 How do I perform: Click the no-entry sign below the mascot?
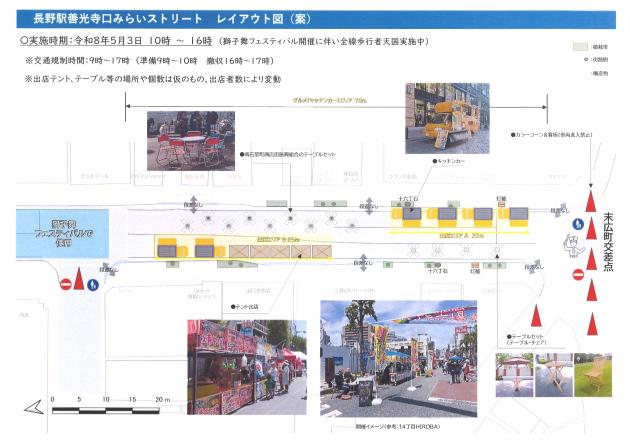coord(577,274)
